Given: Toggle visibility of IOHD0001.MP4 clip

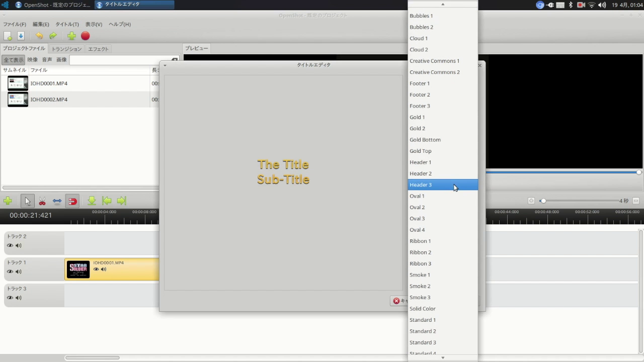Looking at the screenshot, I should 96,269.
